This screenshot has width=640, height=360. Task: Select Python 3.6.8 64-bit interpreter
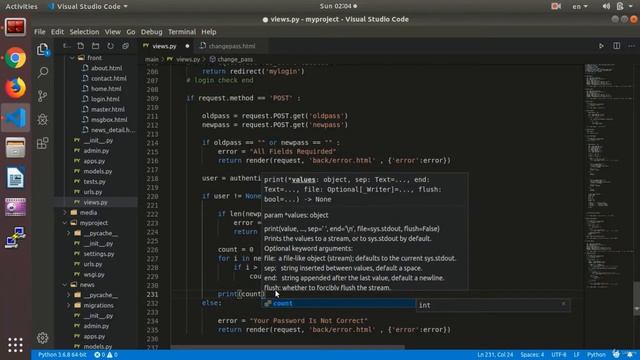point(62,355)
